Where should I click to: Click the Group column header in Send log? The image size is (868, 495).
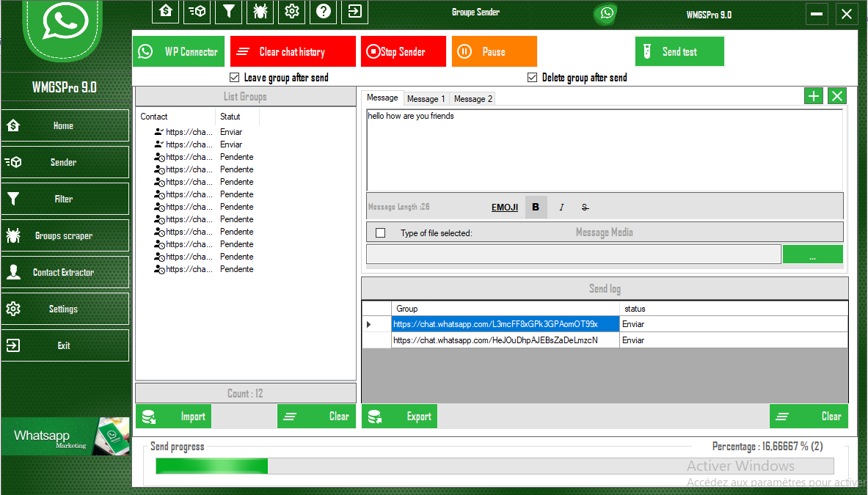point(505,309)
